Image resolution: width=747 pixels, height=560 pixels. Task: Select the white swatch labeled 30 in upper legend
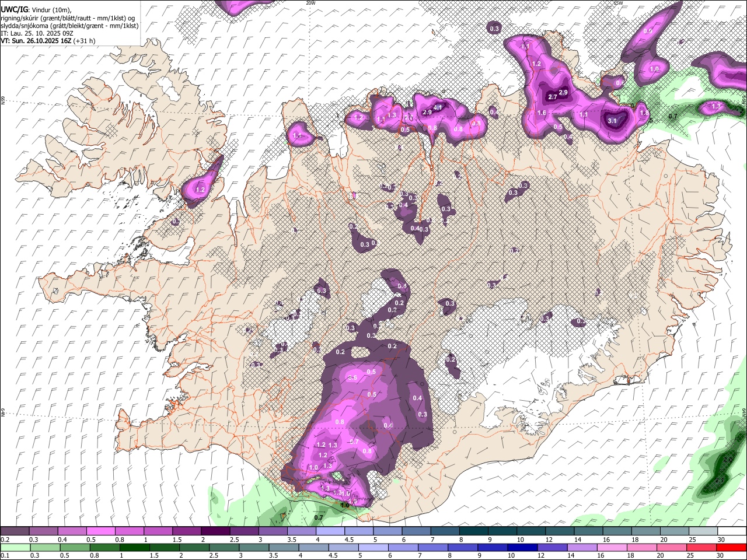coord(732,531)
